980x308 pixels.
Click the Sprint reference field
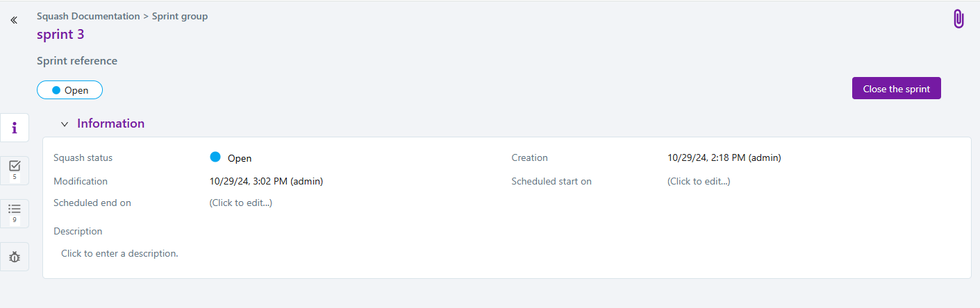click(x=77, y=61)
